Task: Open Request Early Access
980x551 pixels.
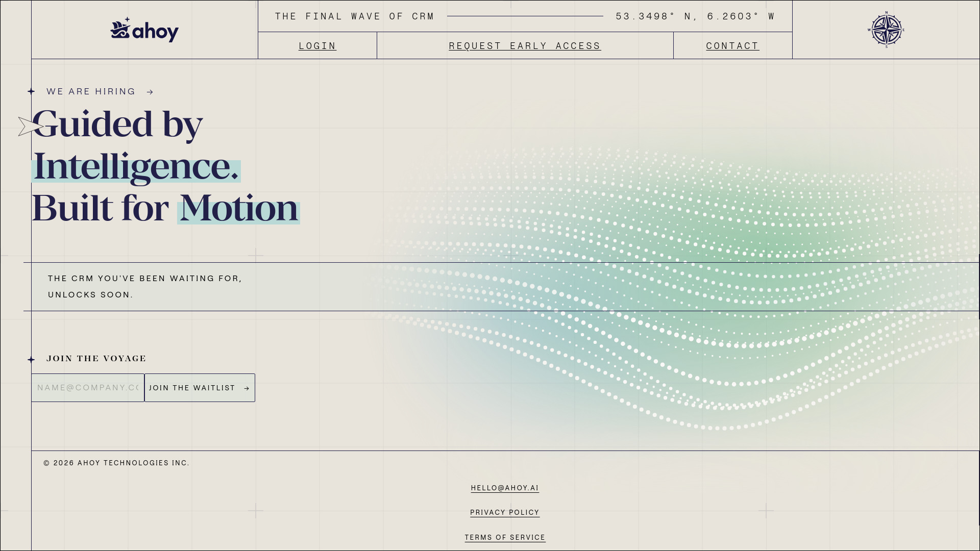Action: tap(525, 46)
